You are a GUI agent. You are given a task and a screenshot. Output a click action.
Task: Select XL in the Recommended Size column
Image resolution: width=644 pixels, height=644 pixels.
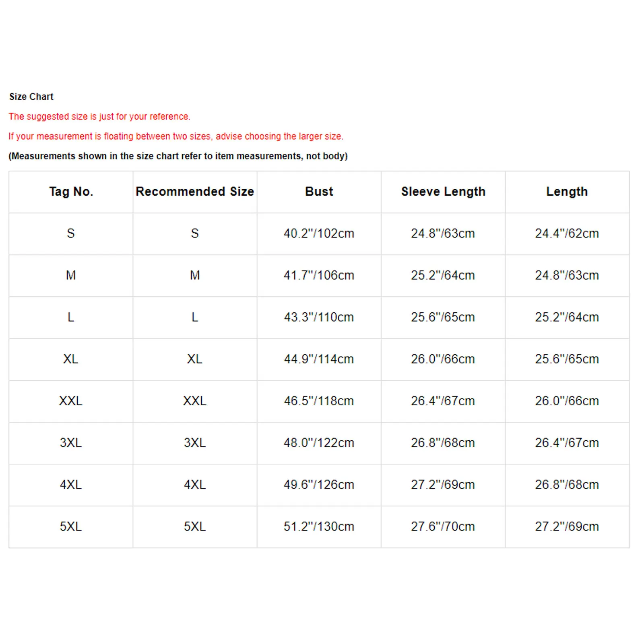click(x=195, y=359)
